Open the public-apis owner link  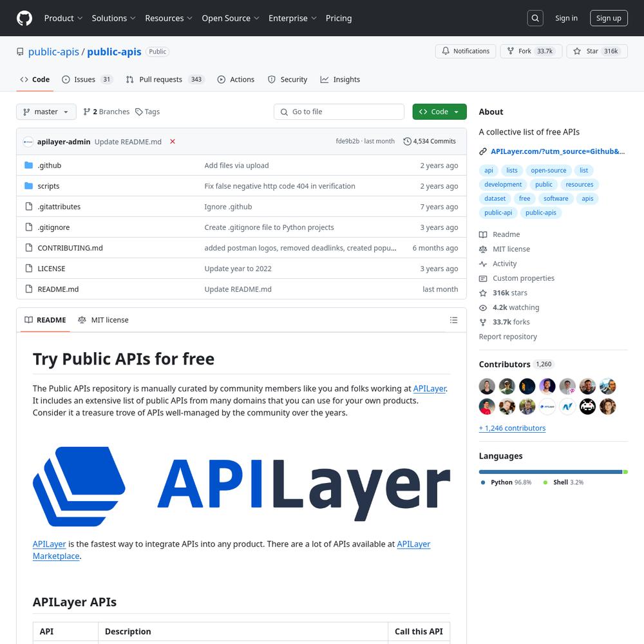click(x=53, y=52)
